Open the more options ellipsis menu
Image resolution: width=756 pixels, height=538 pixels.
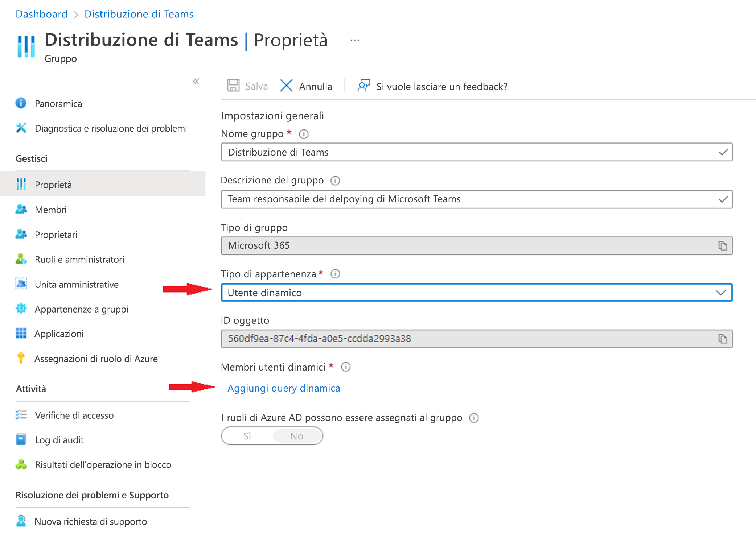(355, 41)
